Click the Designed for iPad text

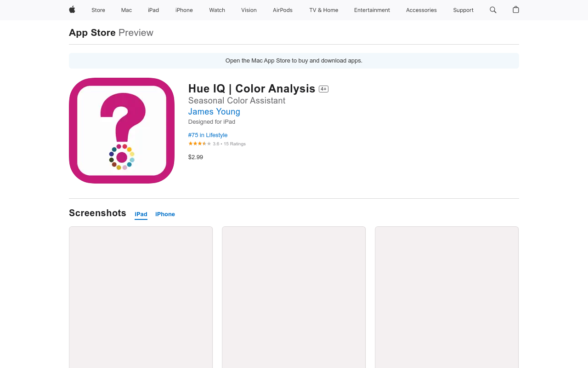click(212, 122)
